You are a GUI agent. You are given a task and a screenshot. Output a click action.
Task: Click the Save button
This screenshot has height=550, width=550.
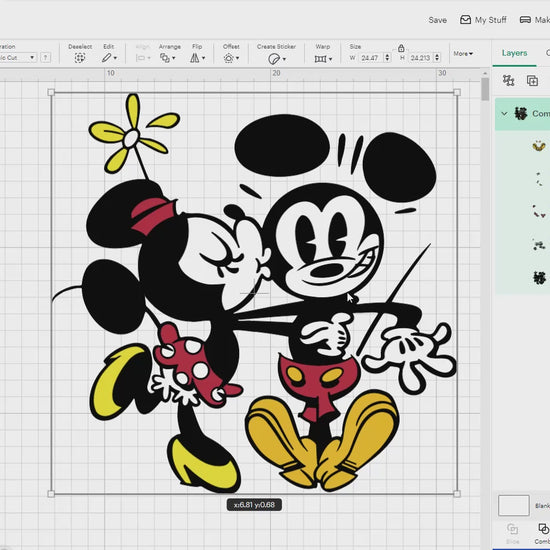(x=437, y=20)
